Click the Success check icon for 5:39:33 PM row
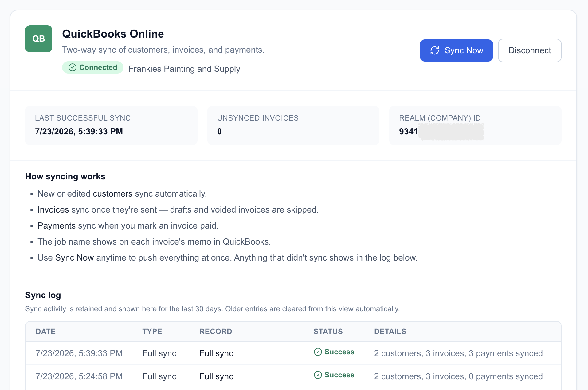The image size is (588, 390). click(318, 352)
